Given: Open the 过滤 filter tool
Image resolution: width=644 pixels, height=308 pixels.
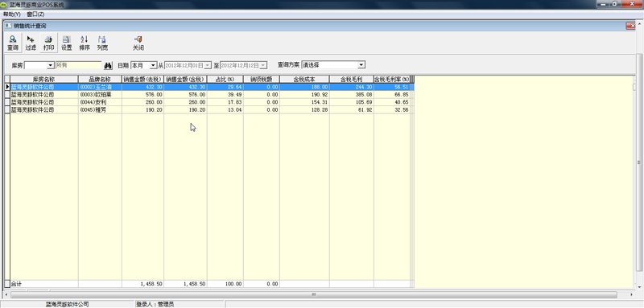Looking at the screenshot, I should click(31, 43).
